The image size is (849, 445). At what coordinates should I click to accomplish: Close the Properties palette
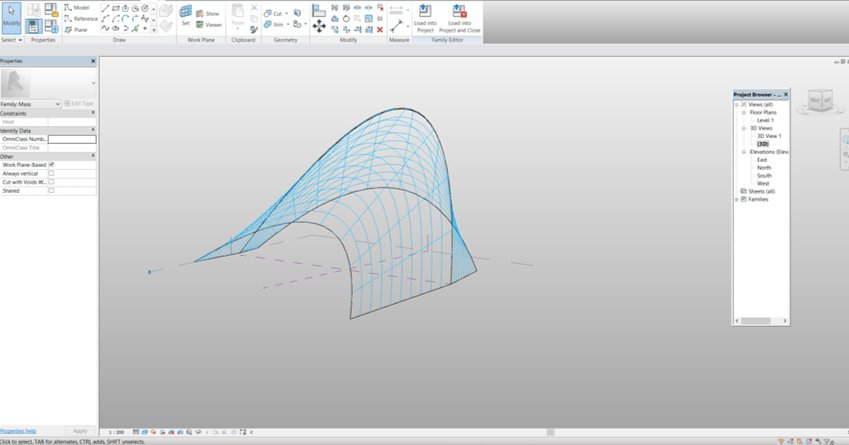93,61
